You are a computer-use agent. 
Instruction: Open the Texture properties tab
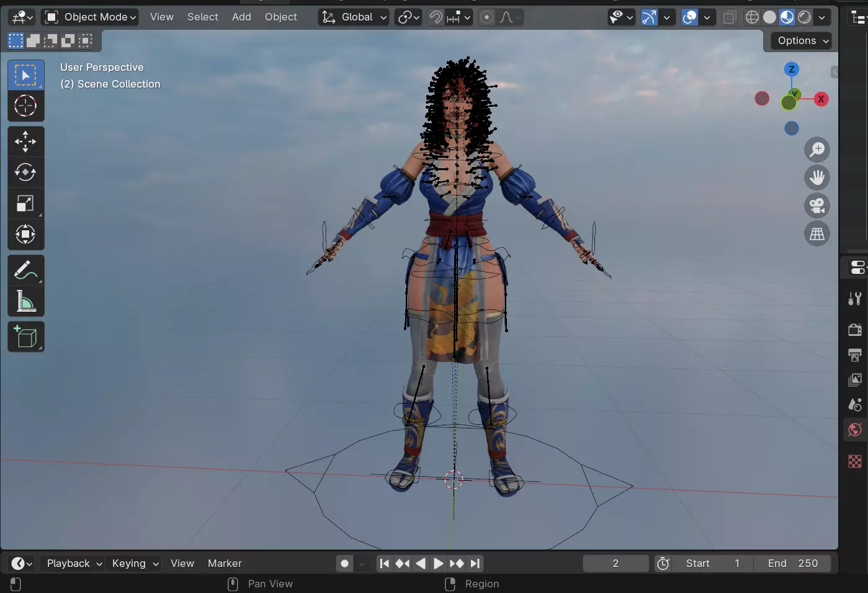pyautogui.click(x=855, y=461)
